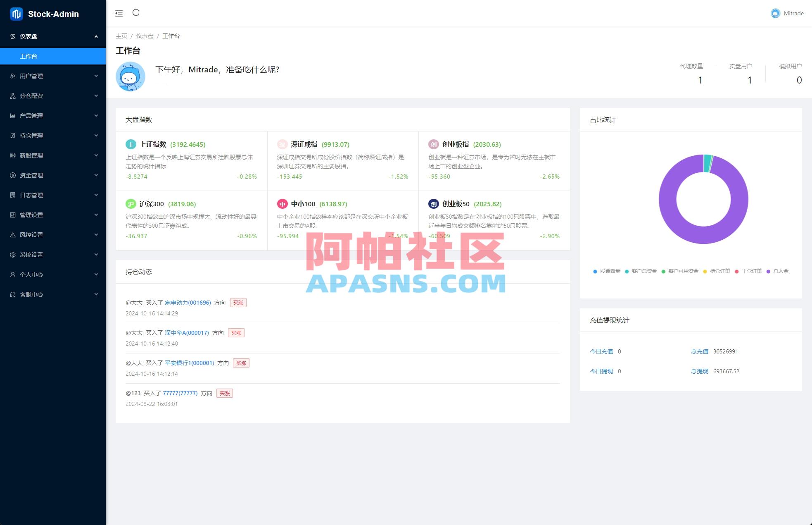Viewport: 812px width, 525px height.
Task: Click the 产品管理 sidebar icon
Action: coord(13,116)
